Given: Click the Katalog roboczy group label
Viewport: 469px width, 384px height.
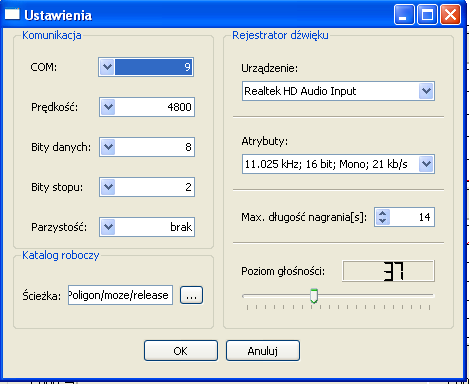Looking at the screenshot, I should 61,255.
